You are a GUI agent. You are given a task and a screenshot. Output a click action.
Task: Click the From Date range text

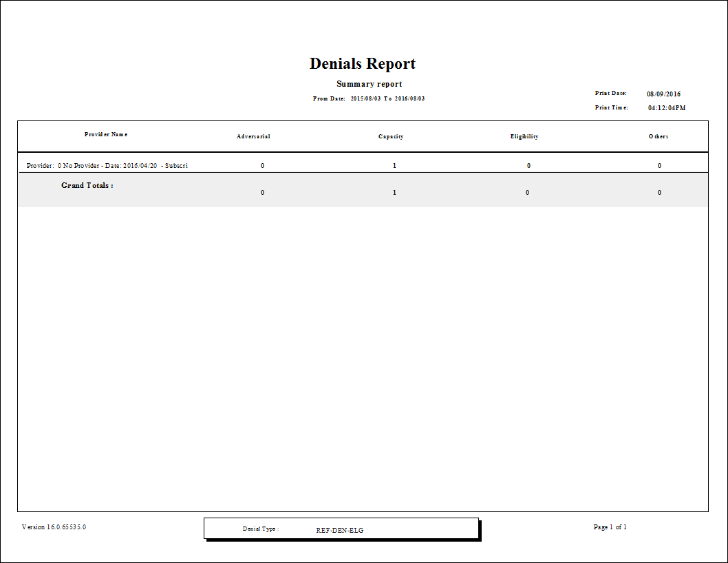pos(369,98)
